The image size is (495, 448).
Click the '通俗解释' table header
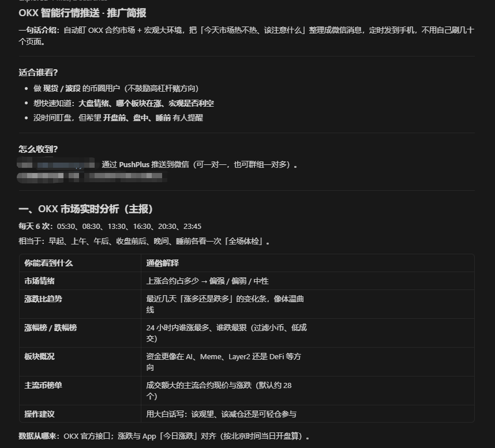(307, 263)
